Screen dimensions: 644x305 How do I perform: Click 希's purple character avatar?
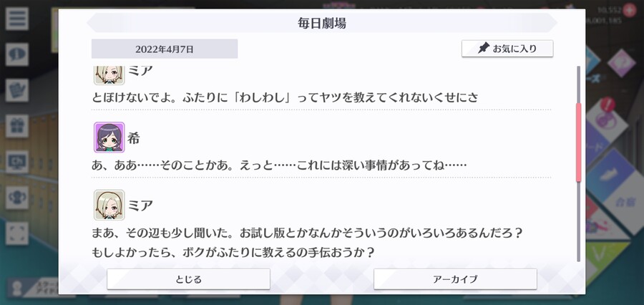(109, 137)
